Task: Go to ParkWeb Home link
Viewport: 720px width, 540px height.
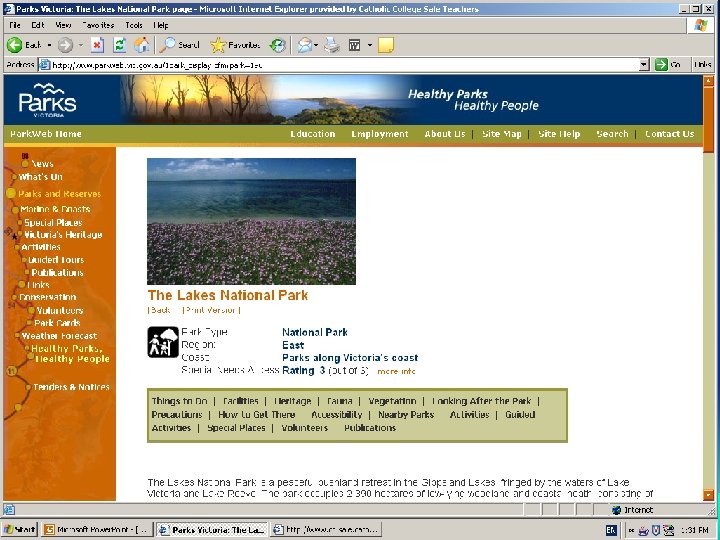Action: [46, 134]
